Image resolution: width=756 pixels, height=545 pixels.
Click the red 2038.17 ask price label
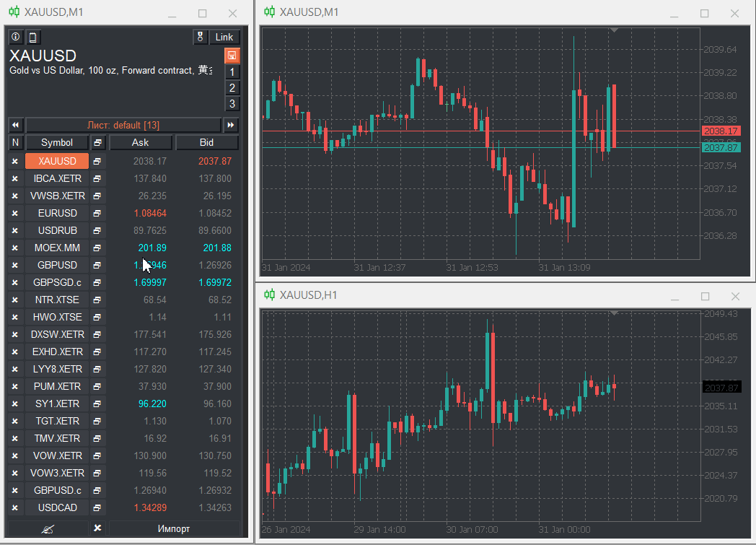[x=721, y=131]
